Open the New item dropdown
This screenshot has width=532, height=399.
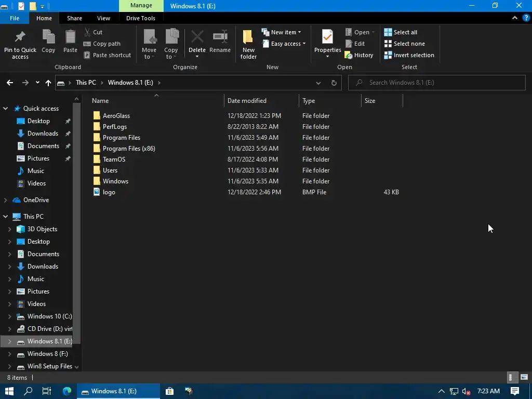[x=281, y=32]
